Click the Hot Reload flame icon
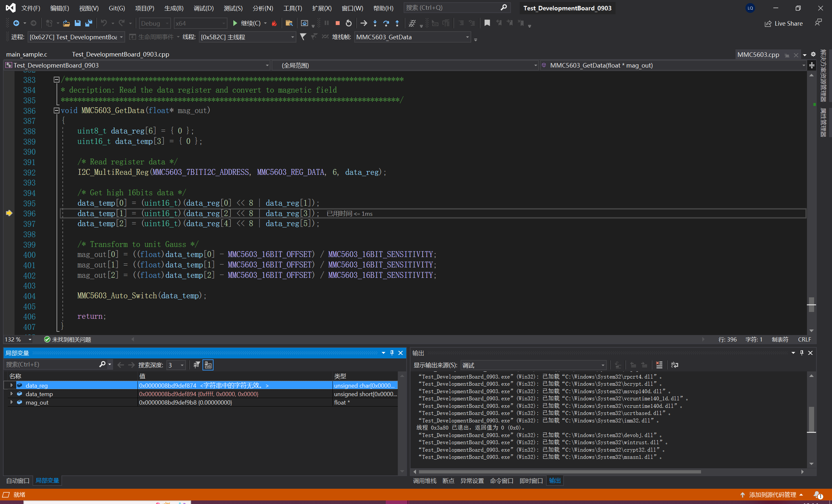This screenshot has width=832, height=504. click(x=274, y=23)
